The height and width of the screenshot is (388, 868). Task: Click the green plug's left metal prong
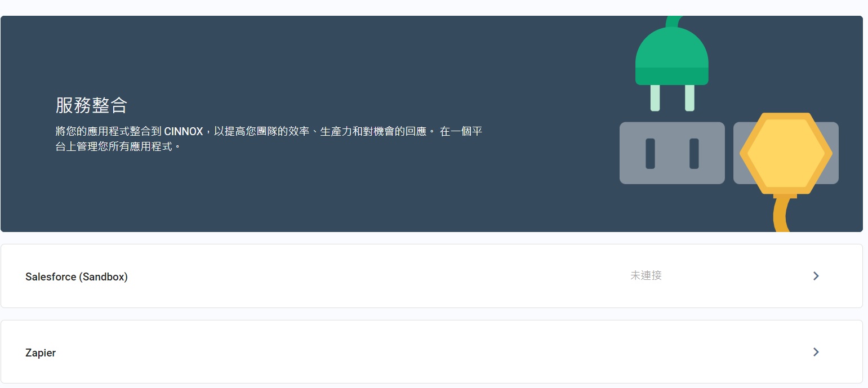coord(655,98)
